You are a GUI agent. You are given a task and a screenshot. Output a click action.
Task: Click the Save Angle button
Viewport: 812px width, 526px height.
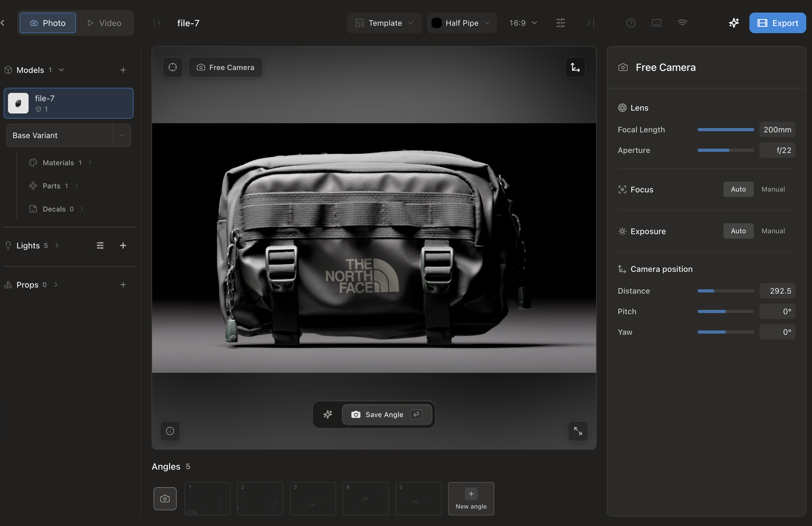(387, 415)
